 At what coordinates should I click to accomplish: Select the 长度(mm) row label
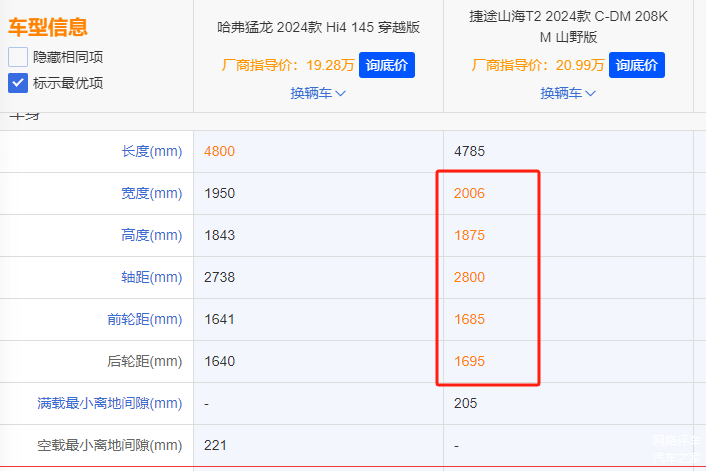(151, 151)
